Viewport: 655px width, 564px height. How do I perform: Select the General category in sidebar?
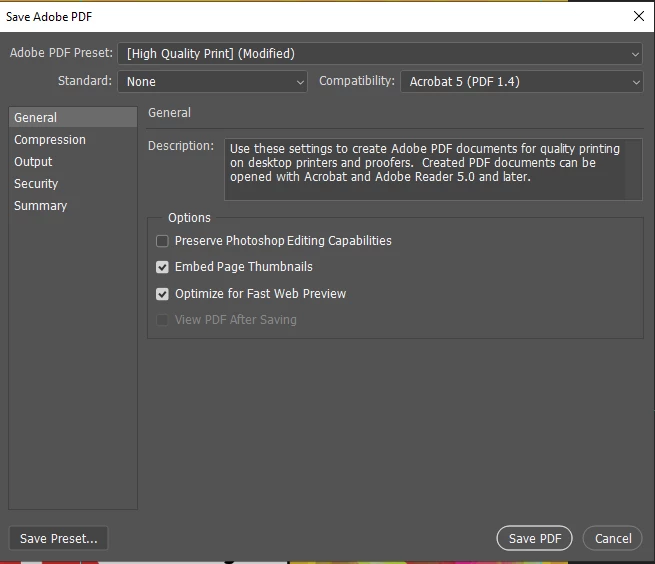click(x=73, y=117)
